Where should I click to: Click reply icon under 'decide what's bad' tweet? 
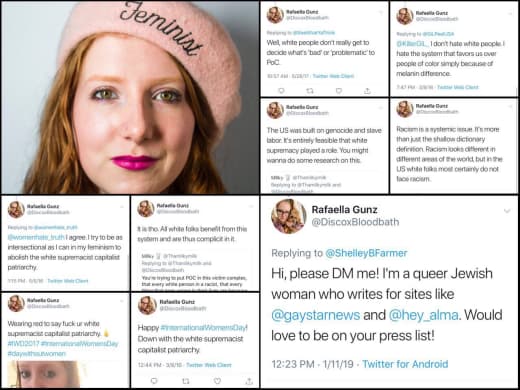281,90
